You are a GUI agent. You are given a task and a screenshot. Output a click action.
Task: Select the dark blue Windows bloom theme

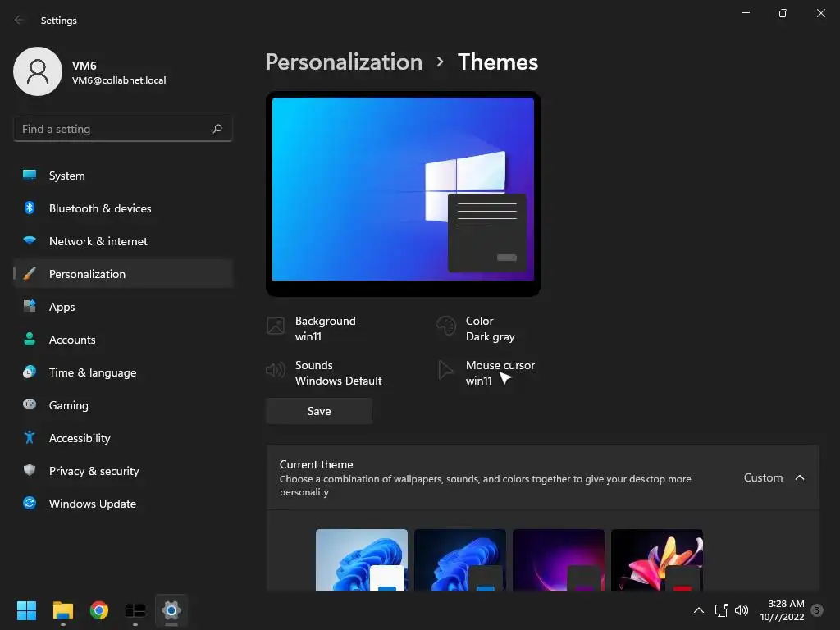459,559
